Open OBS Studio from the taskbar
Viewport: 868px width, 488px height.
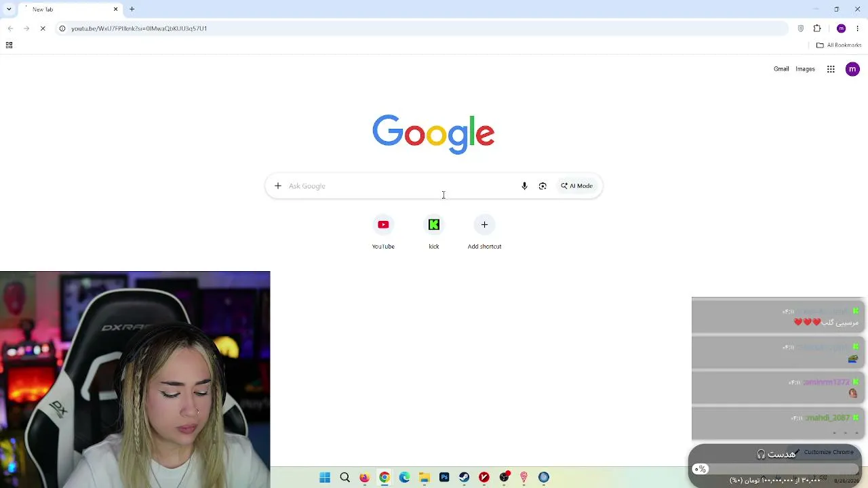pyautogui.click(x=504, y=477)
